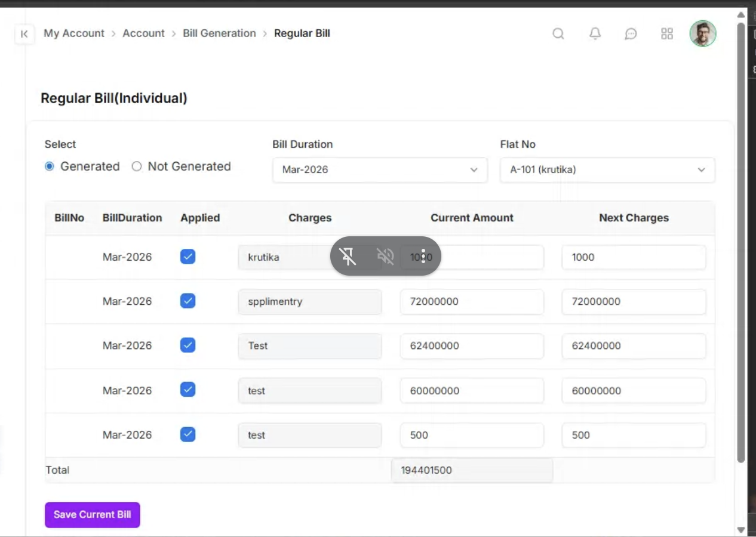The width and height of the screenshot is (756, 537).
Task: Click the vertical page scrollbar
Action: click(741, 242)
